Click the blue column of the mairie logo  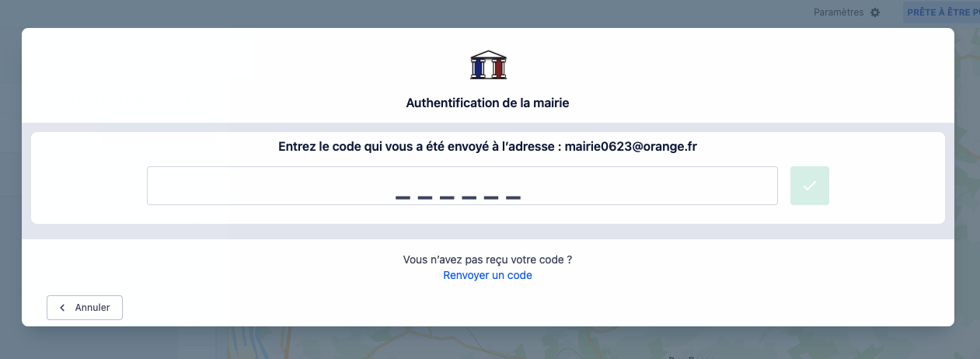click(479, 68)
